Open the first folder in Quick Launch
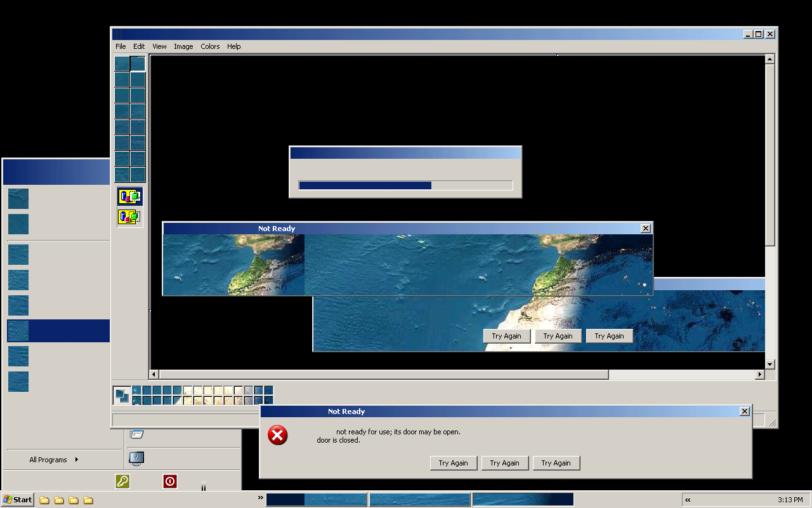This screenshot has width=812, height=508. (44, 500)
